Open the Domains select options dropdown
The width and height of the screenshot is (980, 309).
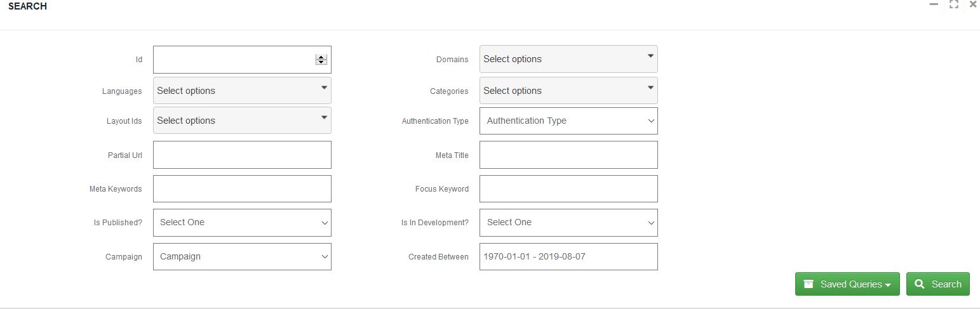point(568,59)
